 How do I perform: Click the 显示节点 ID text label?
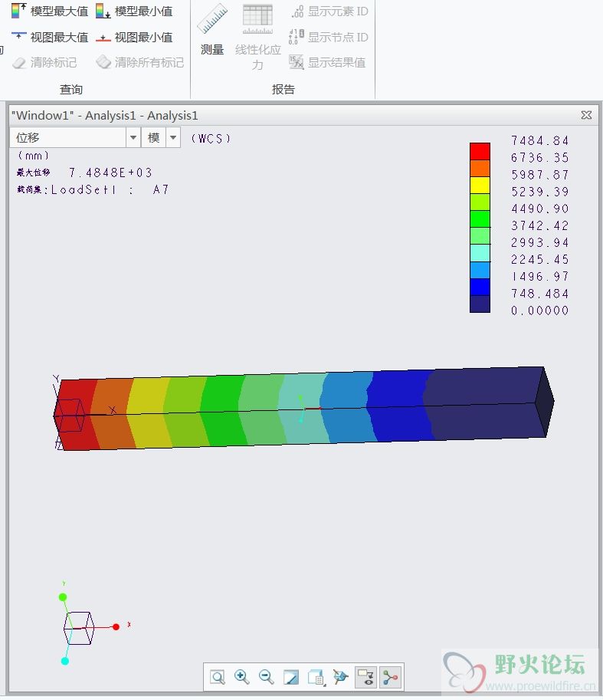click(338, 37)
